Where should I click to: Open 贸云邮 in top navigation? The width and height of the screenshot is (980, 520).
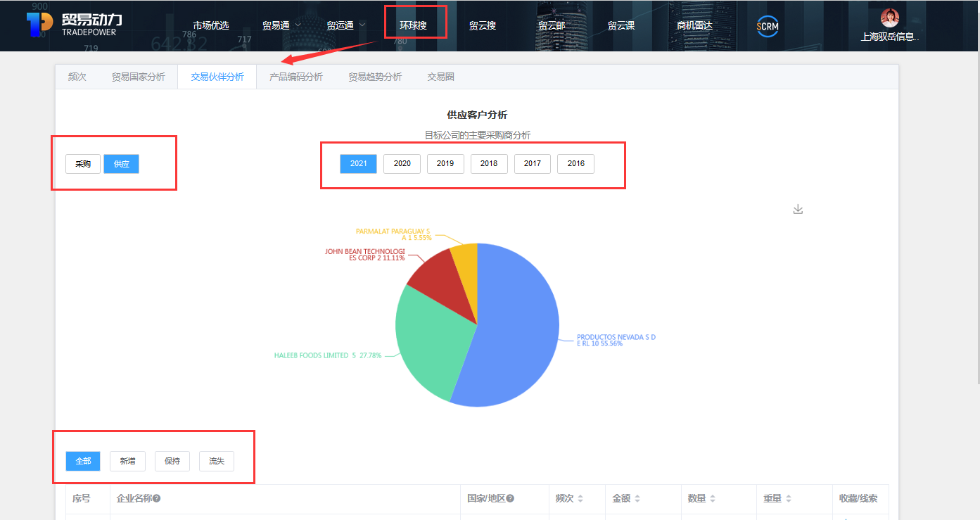[552, 25]
